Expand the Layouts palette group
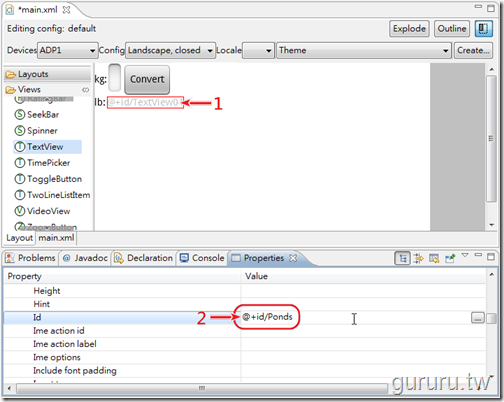This screenshot has height=402, width=504. (47, 74)
